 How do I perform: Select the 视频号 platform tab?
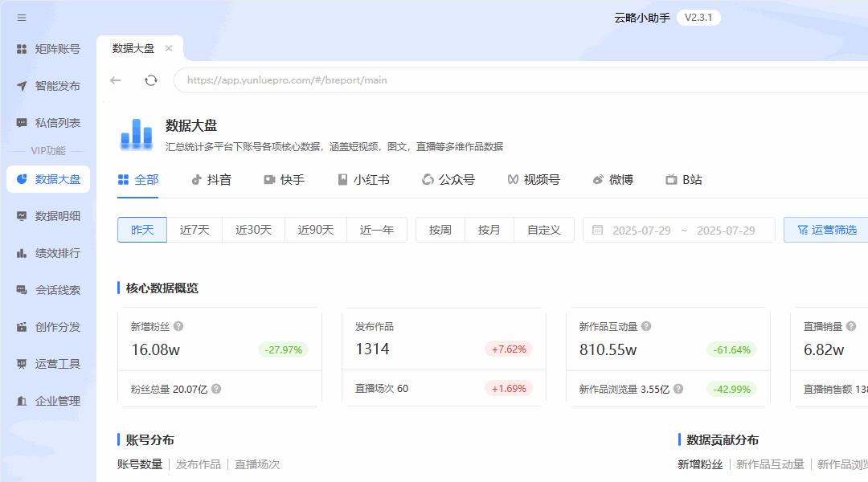click(534, 180)
